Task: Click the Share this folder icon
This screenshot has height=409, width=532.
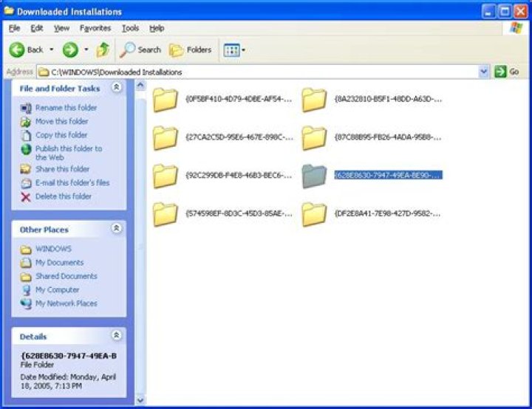Action: click(x=26, y=169)
